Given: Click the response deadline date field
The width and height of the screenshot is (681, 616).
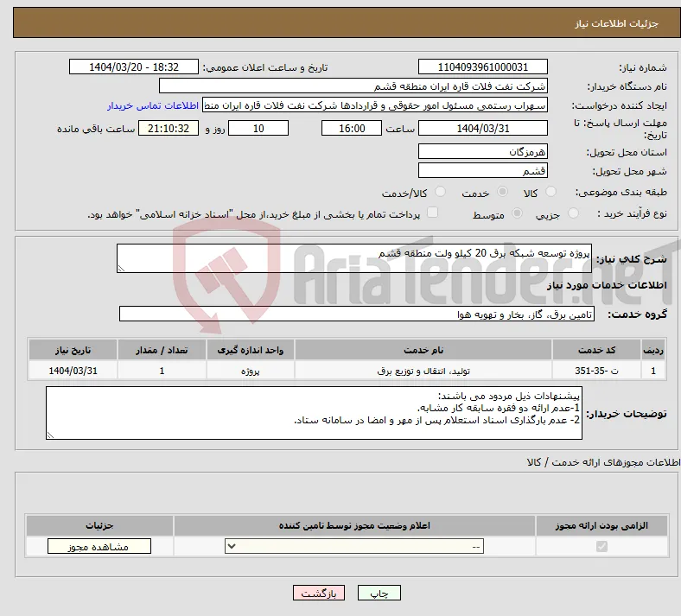Looking at the screenshot, I should (482, 128).
